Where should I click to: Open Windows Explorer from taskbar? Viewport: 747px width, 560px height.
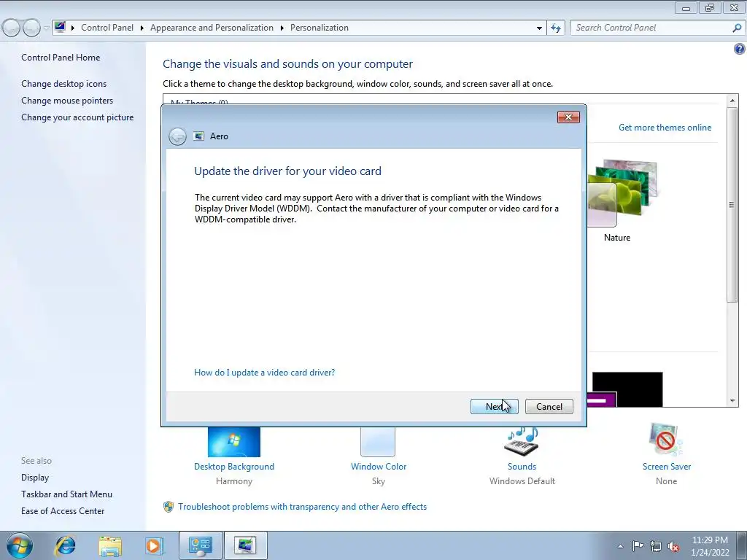[110, 545]
